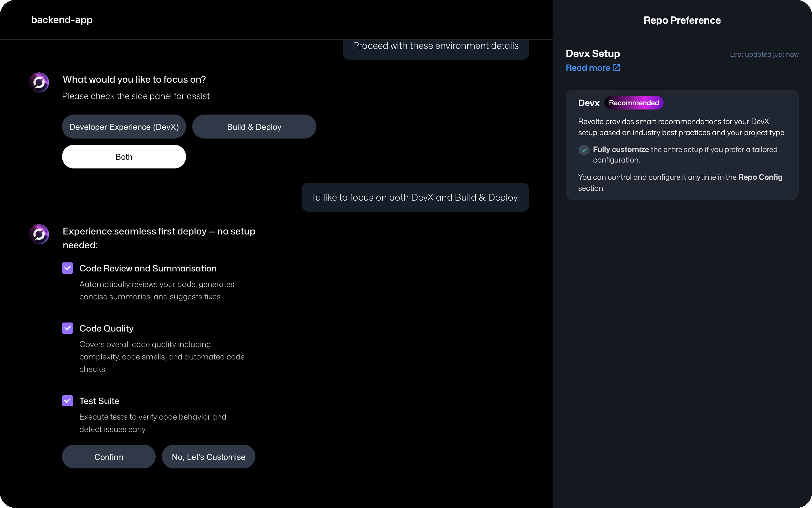Click the green checkmark beside Fully customize
Viewport: 812px width, 508px height.
584,150
